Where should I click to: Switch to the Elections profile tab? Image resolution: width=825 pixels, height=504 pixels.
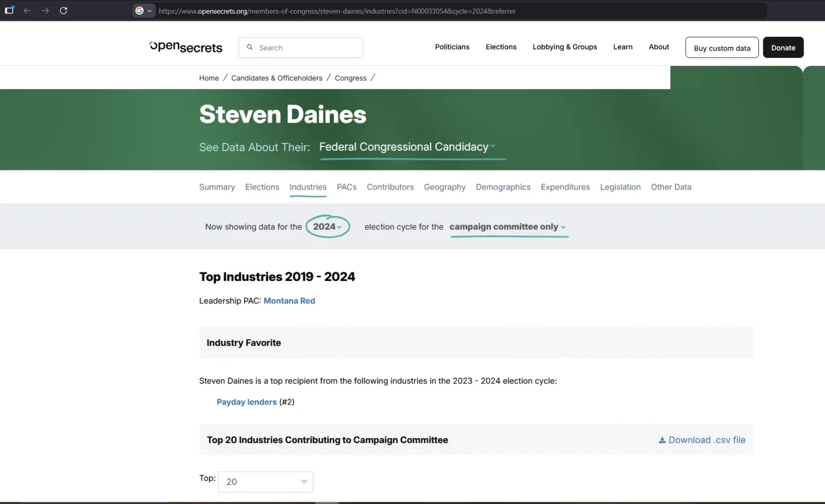262,187
